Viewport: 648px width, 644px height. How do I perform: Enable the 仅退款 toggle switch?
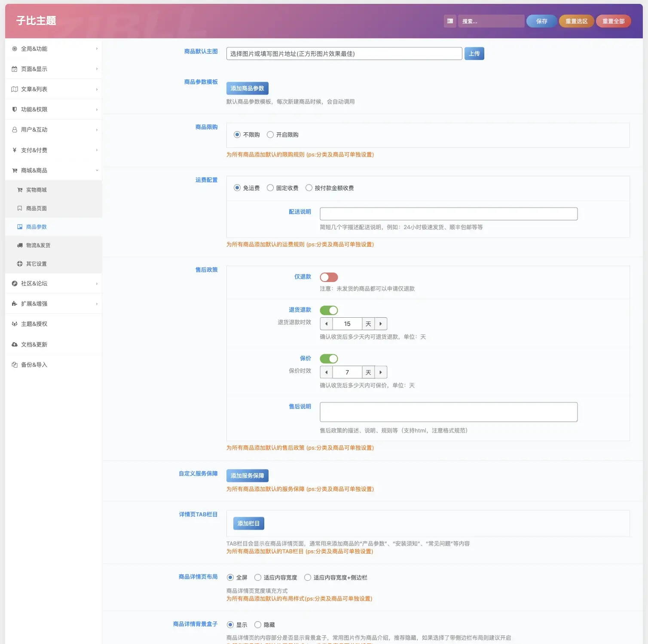pyautogui.click(x=329, y=277)
